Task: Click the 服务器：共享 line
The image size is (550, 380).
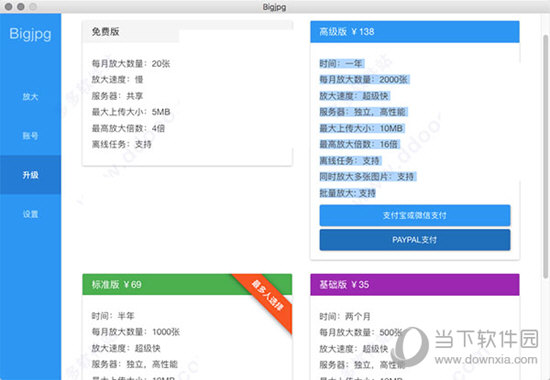Action: tap(118, 96)
